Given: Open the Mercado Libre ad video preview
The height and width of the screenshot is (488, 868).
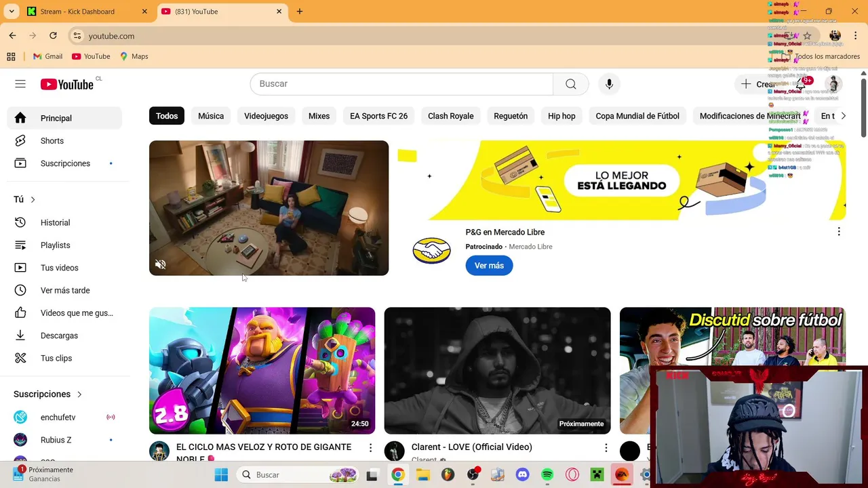Looking at the screenshot, I should pos(269,208).
